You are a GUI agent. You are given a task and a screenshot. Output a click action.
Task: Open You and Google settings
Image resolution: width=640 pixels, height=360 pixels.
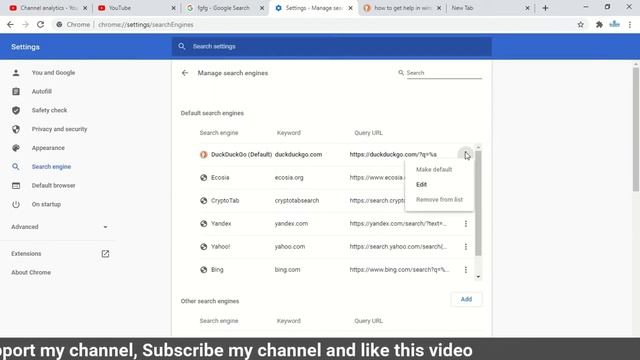[53, 73]
